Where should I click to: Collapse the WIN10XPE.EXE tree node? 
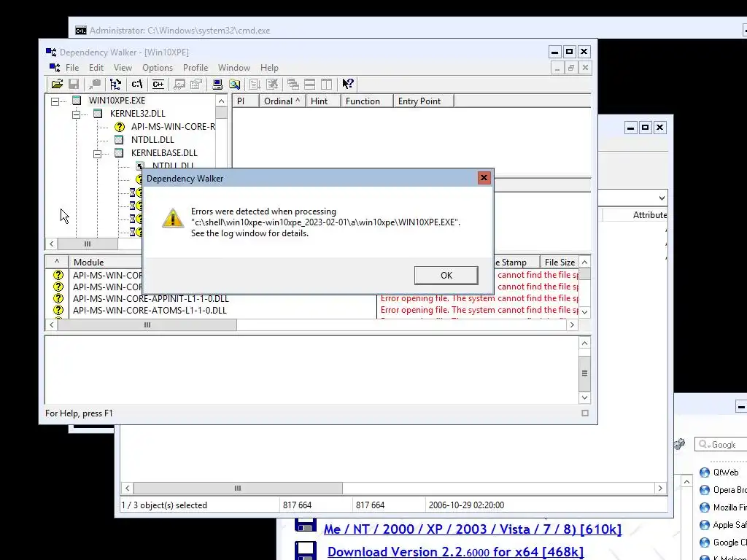[x=55, y=101]
